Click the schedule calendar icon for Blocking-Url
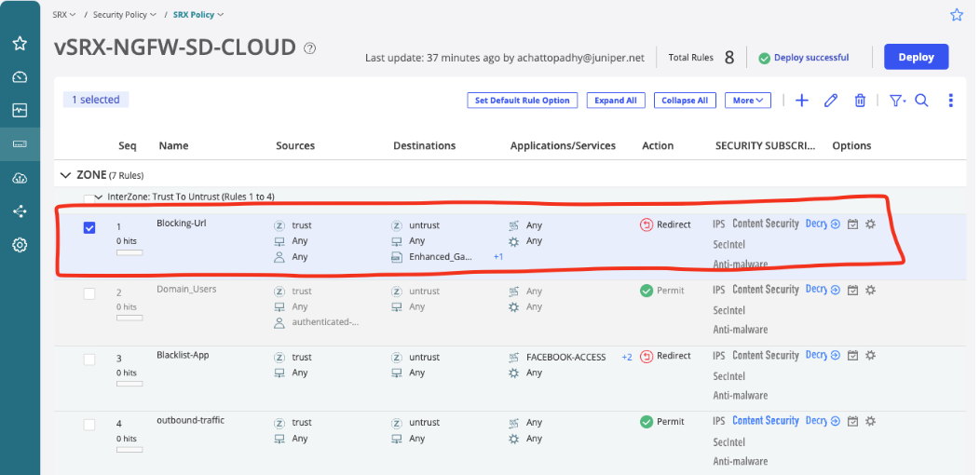This screenshot has width=980, height=475. [x=852, y=224]
